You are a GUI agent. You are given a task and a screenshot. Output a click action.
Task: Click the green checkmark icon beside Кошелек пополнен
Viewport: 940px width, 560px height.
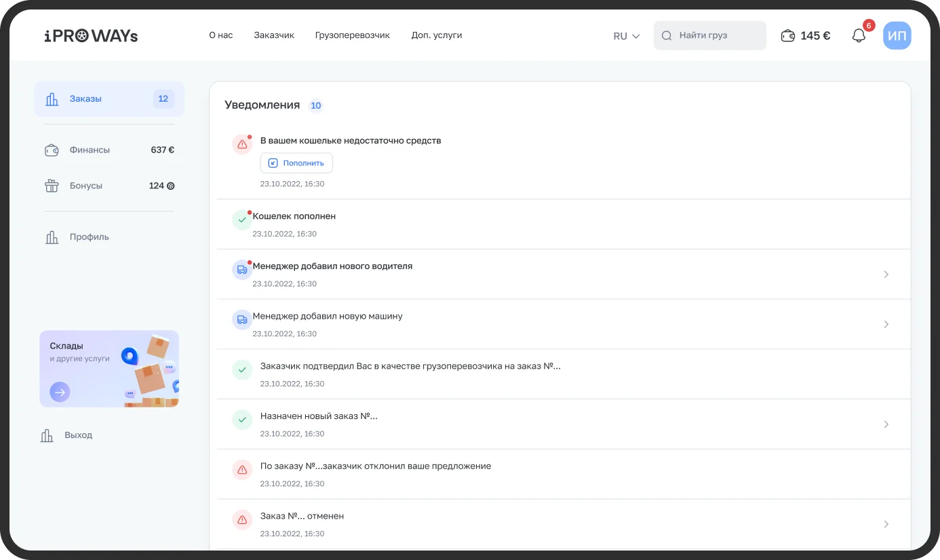click(x=242, y=220)
